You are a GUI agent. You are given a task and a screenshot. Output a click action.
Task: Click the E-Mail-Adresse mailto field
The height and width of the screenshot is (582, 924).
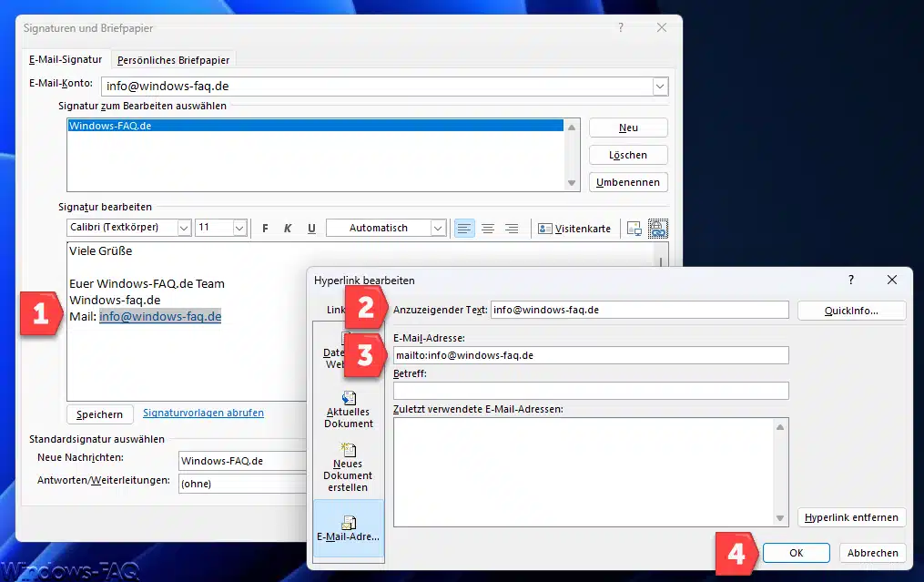(x=591, y=355)
